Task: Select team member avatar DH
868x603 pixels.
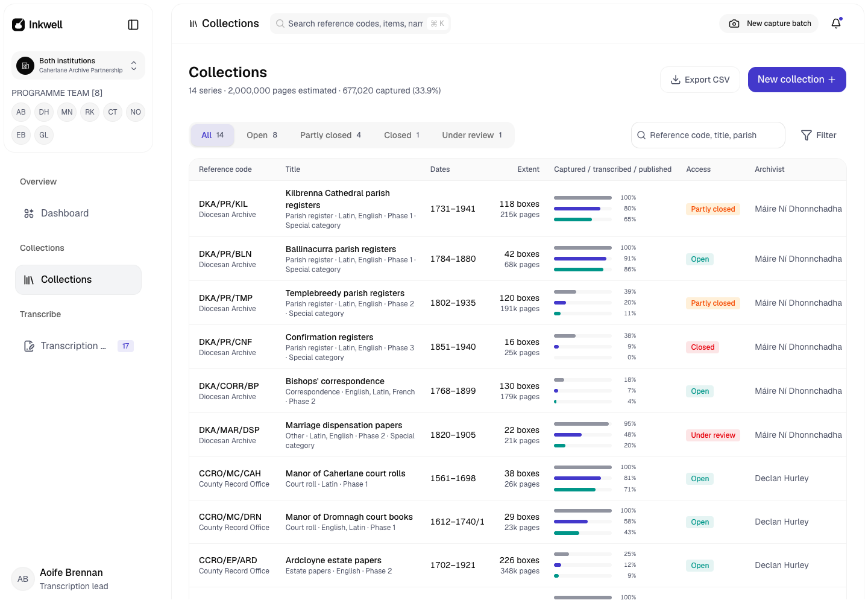Action: (x=44, y=112)
